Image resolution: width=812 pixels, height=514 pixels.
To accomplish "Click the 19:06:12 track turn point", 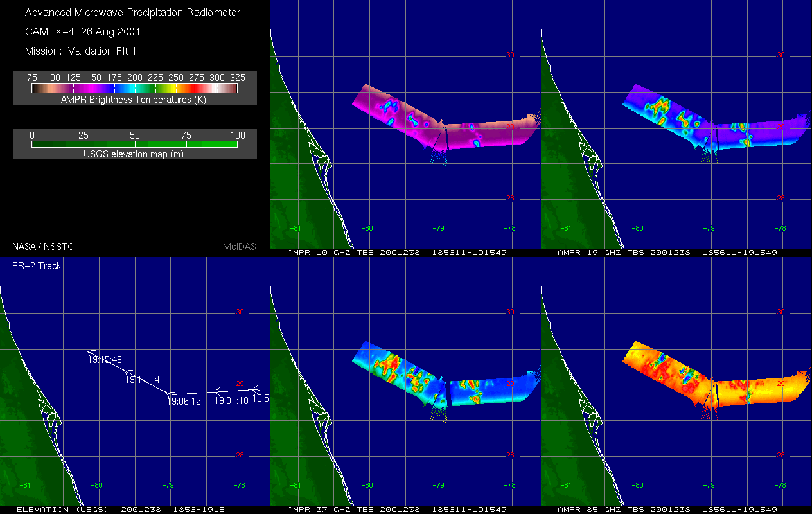I will pyautogui.click(x=184, y=400).
